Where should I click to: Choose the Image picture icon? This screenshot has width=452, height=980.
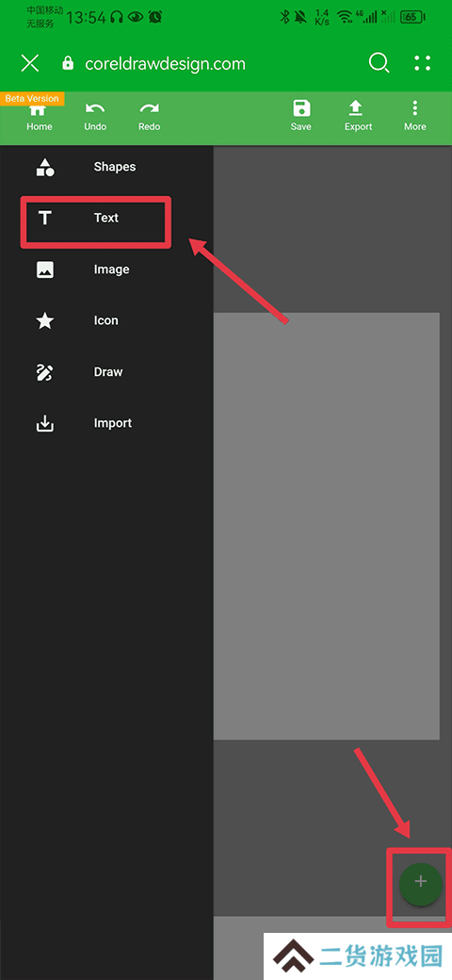point(45,269)
